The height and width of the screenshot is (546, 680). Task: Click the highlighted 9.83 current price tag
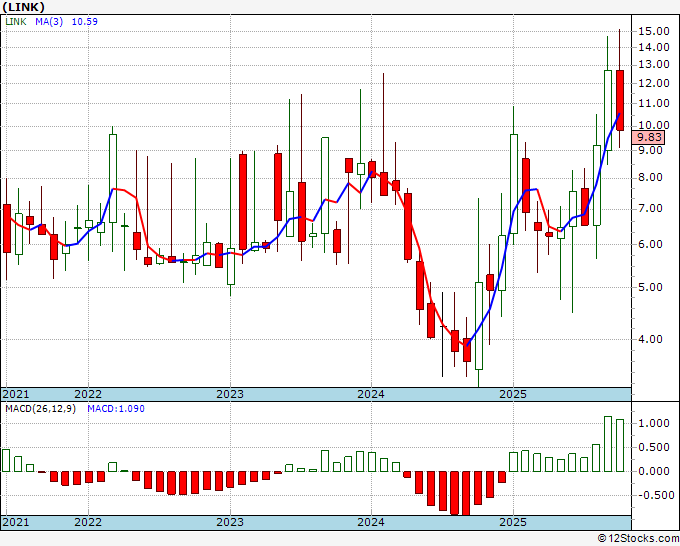click(x=651, y=138)
